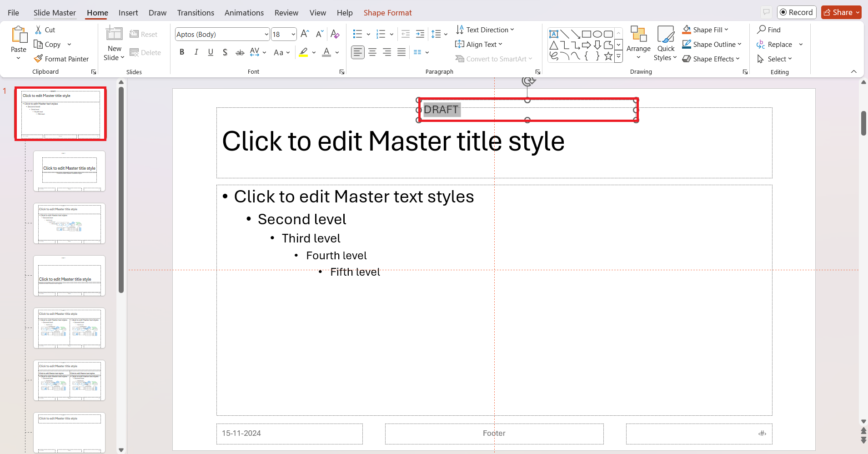Toggle justify alignment
The height and width of the screenshot is (454, 868).
(x=401, y=52)
